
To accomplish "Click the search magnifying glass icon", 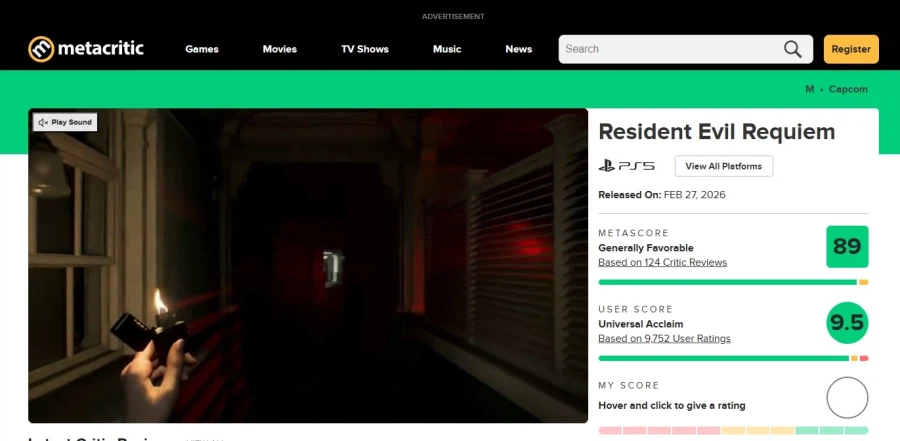I will click(792, 49).
